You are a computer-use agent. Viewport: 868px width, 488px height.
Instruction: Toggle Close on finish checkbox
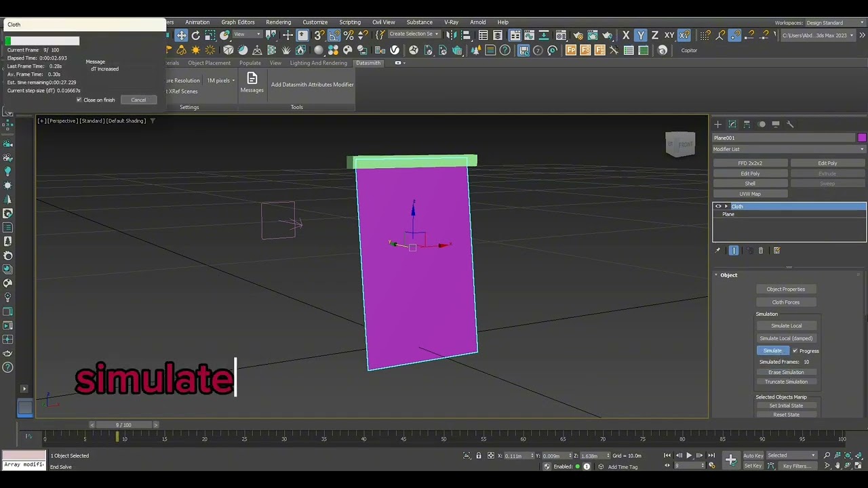[x=79, y=100]
